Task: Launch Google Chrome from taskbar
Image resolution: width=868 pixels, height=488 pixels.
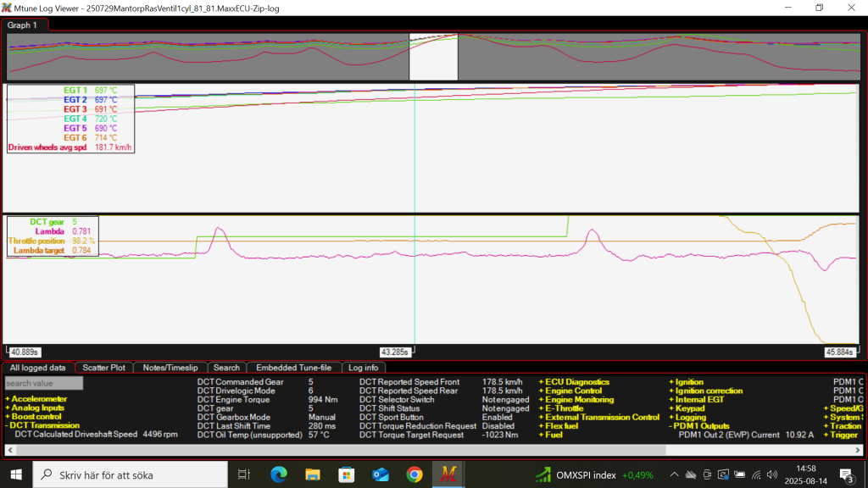Action: point(414,474)
